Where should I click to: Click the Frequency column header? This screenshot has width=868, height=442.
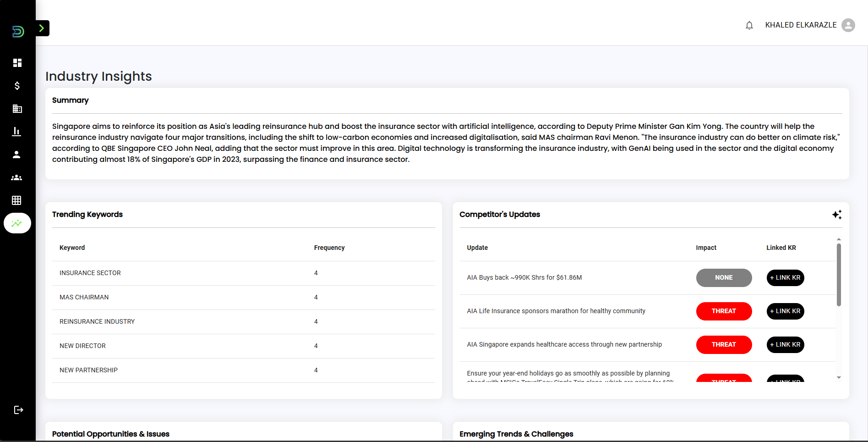coord(329,248)
